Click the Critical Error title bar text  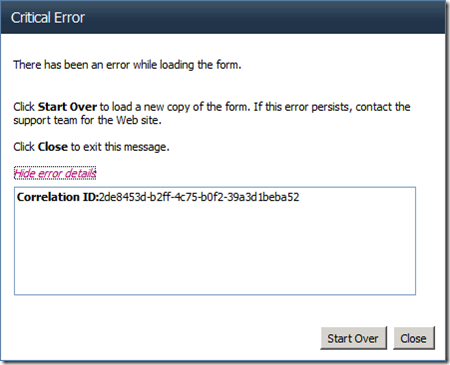pyautogui.click(x=48, y=17)
